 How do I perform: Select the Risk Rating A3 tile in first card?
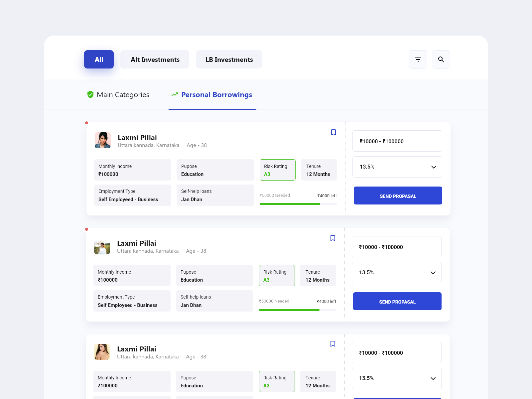pyautogui.click(x=278, y=170)
